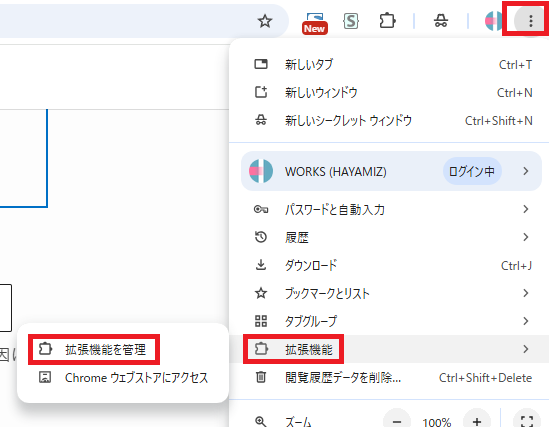The width and height of the screenshot is (549, 427).
Task: Expand the 履歴 submenu chevron
Action: [x=526, y=237]
